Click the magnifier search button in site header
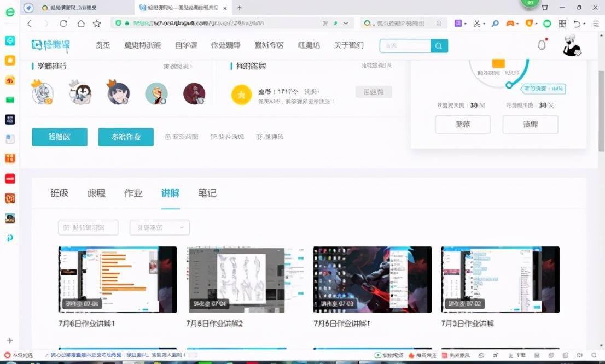Viewport: 605px width, 364px height. click(x=439, y=46)
